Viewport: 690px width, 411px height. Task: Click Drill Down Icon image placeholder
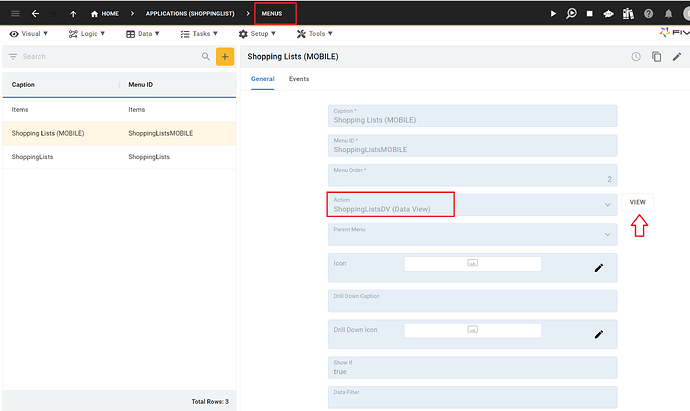pyautogui.click(x=473, y=330)
